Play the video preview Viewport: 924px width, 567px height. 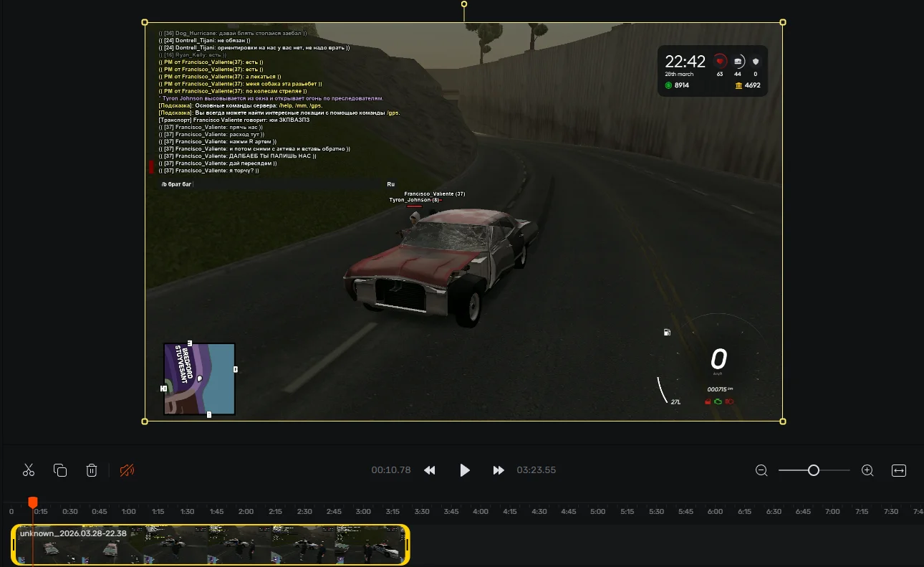click(464, 470)
